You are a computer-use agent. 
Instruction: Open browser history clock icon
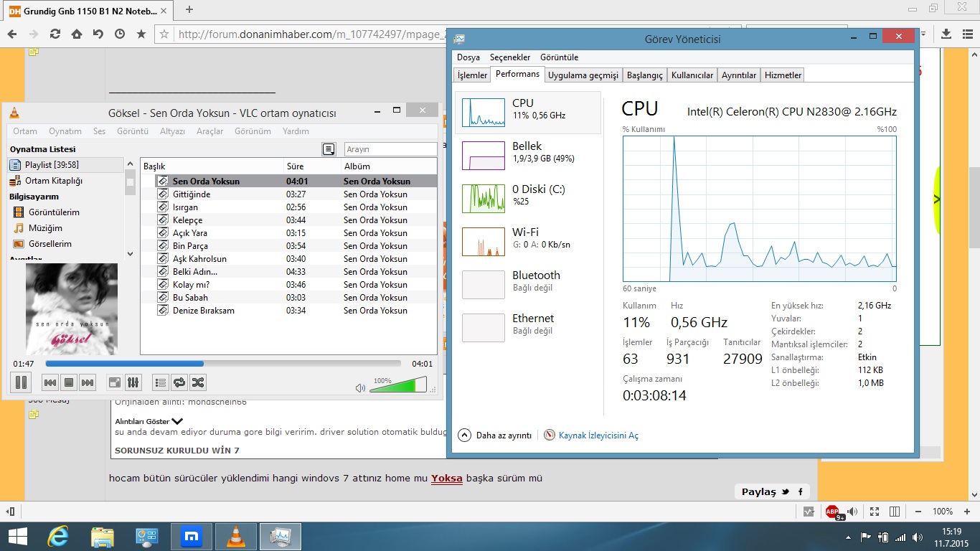point(119,34)
